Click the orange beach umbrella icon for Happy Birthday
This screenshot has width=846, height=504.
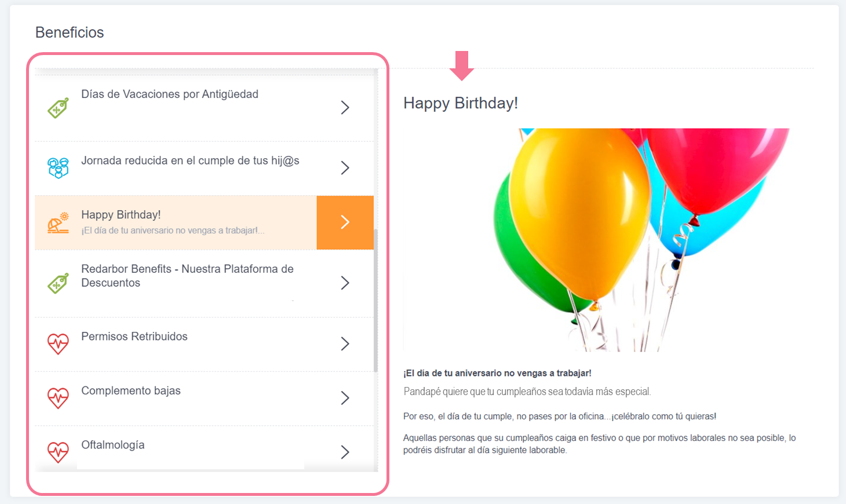pos(58,223)
